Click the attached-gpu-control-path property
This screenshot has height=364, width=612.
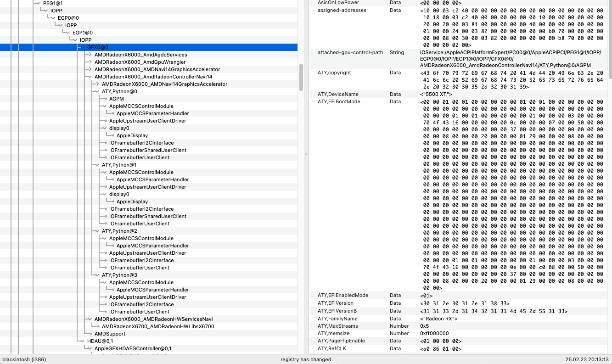350,52
